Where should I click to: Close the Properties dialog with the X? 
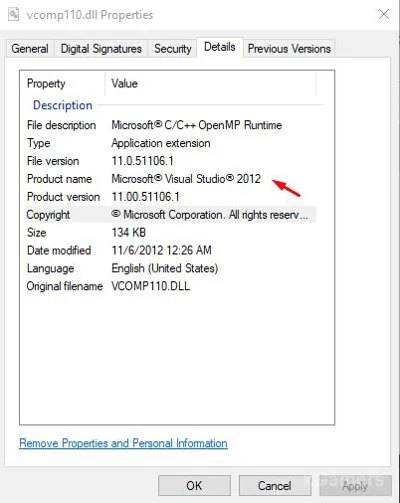(x=384, y=14)
